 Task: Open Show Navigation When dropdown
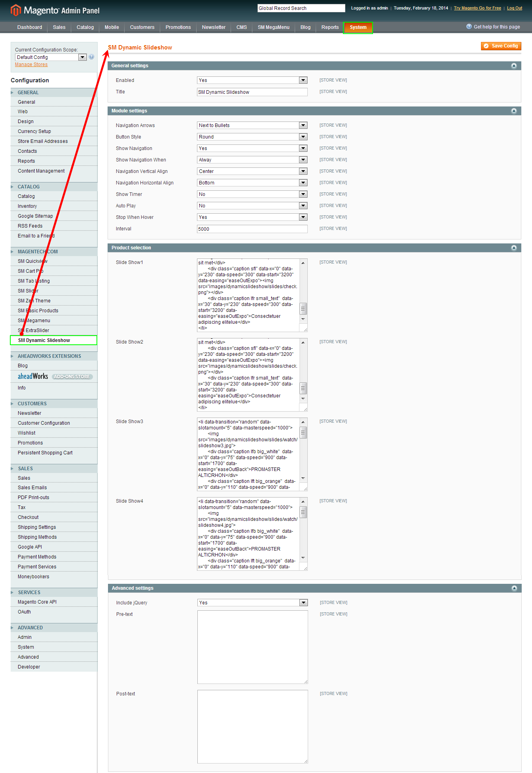[252, 160]
